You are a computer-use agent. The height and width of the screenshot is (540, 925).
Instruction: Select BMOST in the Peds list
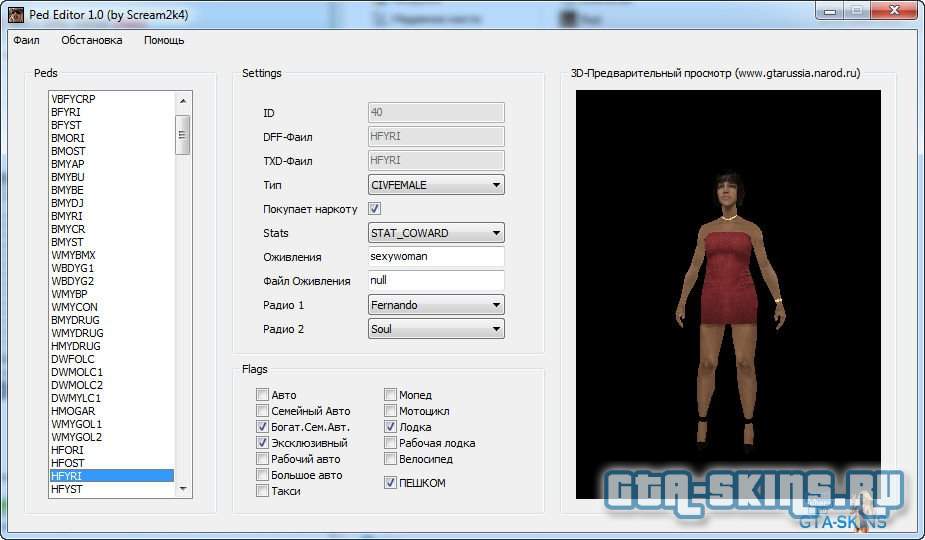click(x=112, y=151)
